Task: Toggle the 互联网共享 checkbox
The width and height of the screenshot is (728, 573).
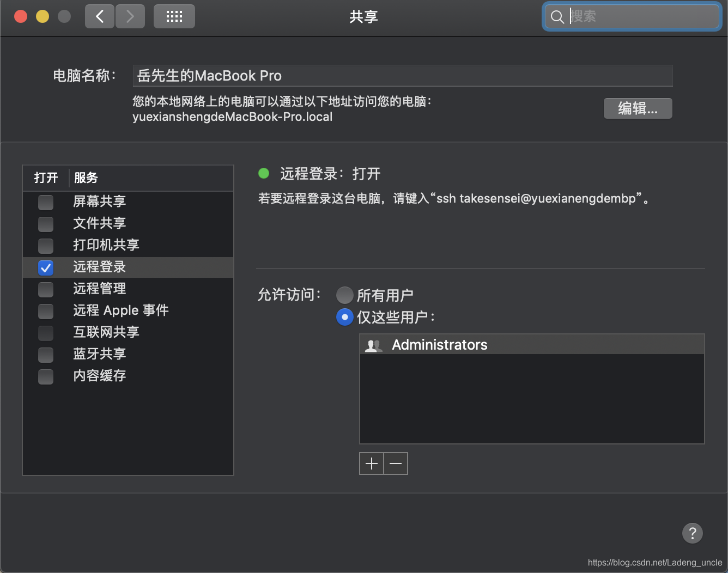Action: [x=46, y=333]
